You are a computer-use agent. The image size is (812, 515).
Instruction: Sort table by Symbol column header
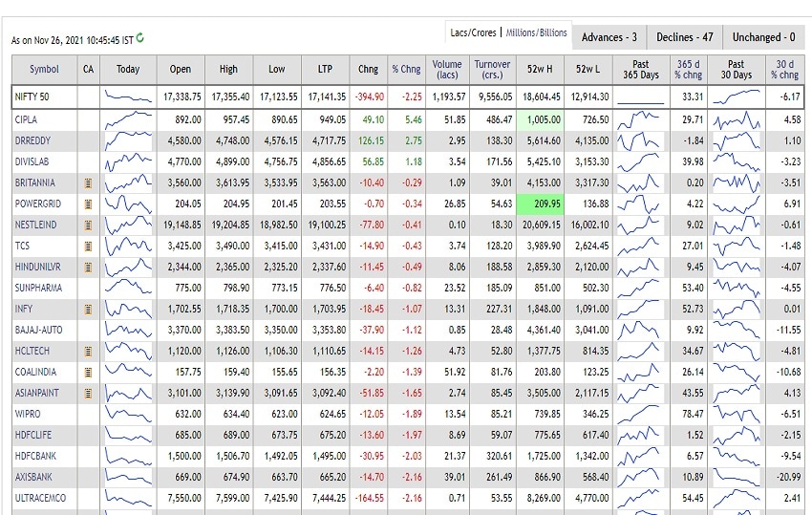(x=44, y=69)
